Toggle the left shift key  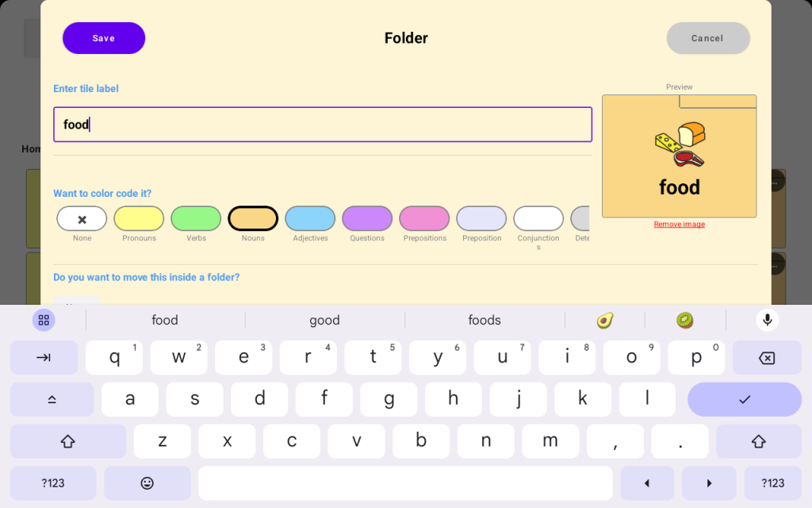67,441
